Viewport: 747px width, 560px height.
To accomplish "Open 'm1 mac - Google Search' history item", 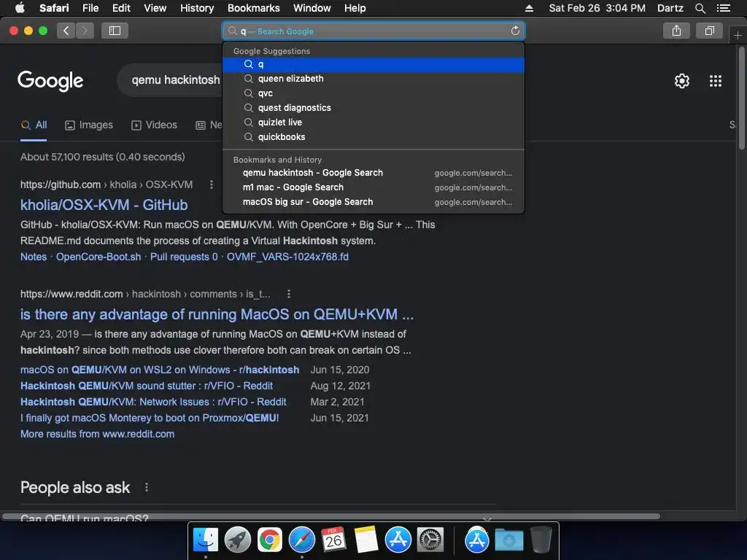I will point(373,187).
